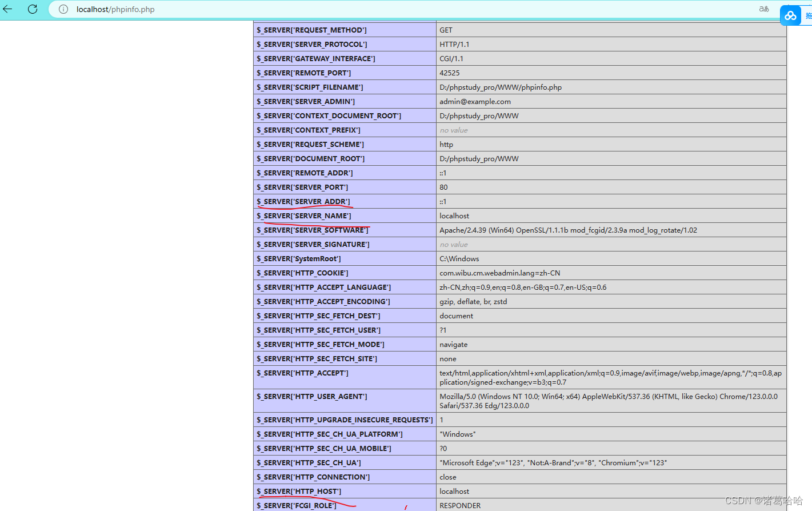Click $_SERVER['HTTP_ACCEPT'] label
Screen dimensions: 812x511
302,373
